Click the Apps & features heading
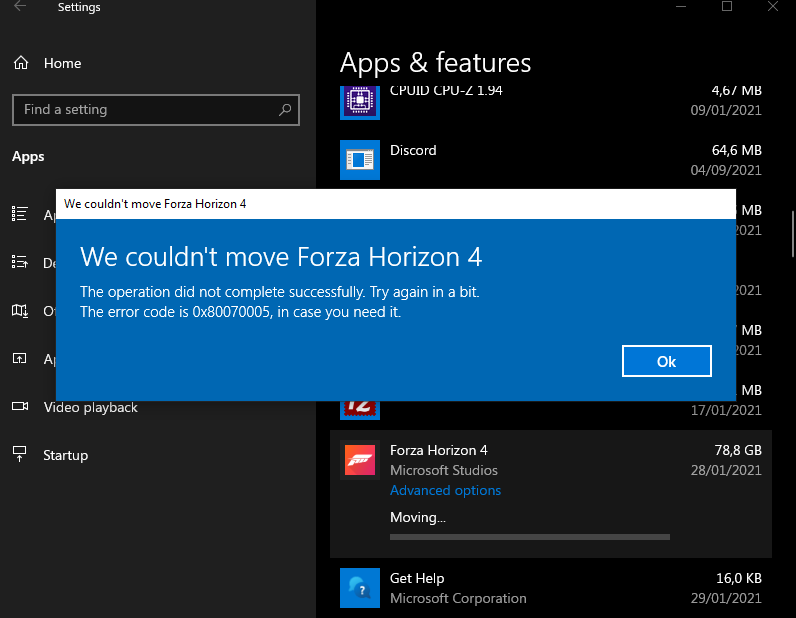The width and height of the screenshot is (796, 618). 436,63
